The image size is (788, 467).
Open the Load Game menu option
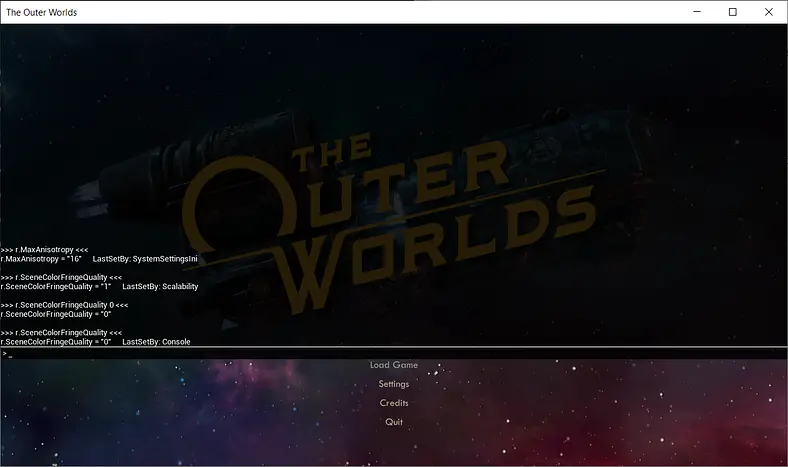click(x=393, y=365)
